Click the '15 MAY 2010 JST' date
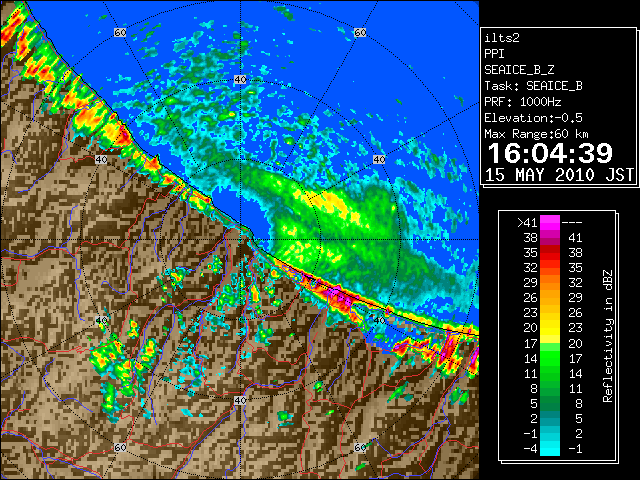This screenshot has height=480, width=640. [559, 175]
